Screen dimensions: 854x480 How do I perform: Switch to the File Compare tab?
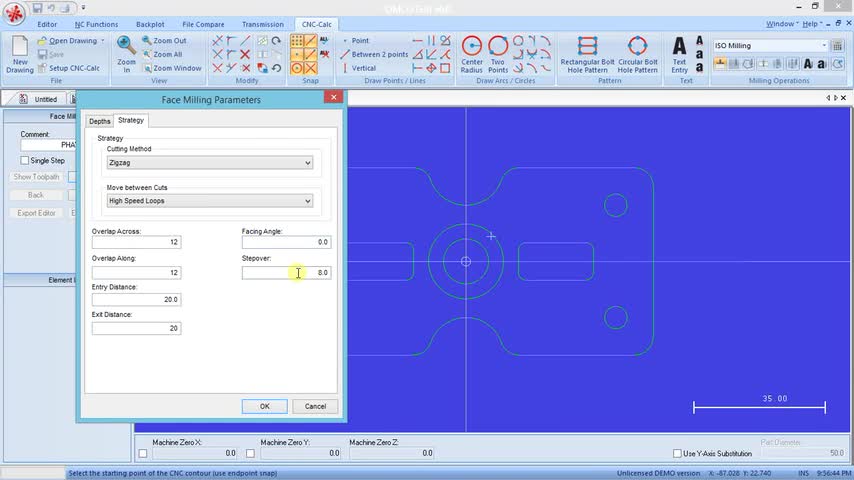coord(203,25)
